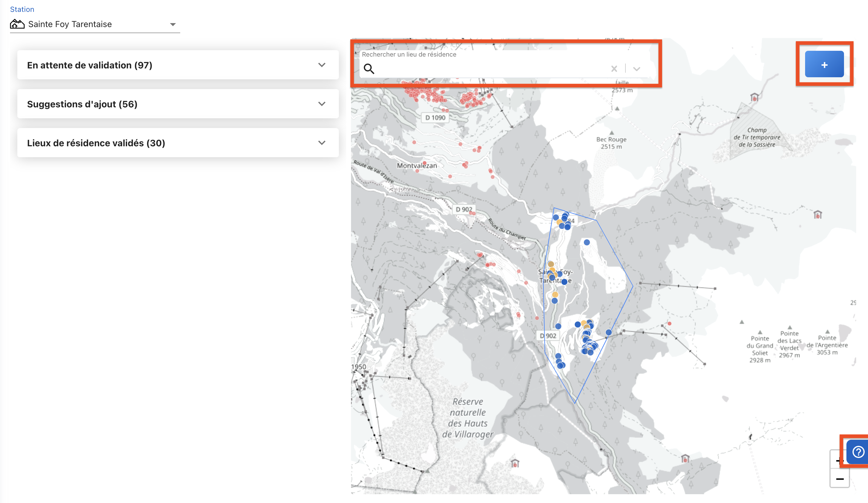
Task: Open the Station selector dropdown arrow
Action: tap(173, 24)
